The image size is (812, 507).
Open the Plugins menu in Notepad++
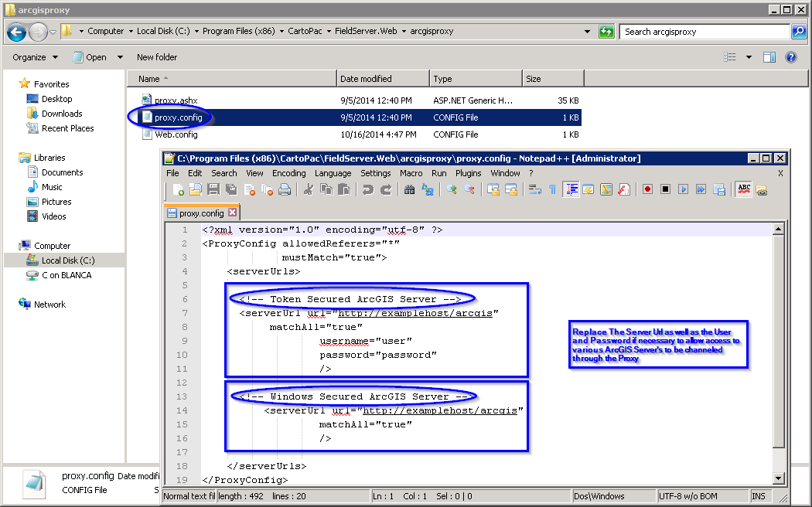tap(468, 173)
